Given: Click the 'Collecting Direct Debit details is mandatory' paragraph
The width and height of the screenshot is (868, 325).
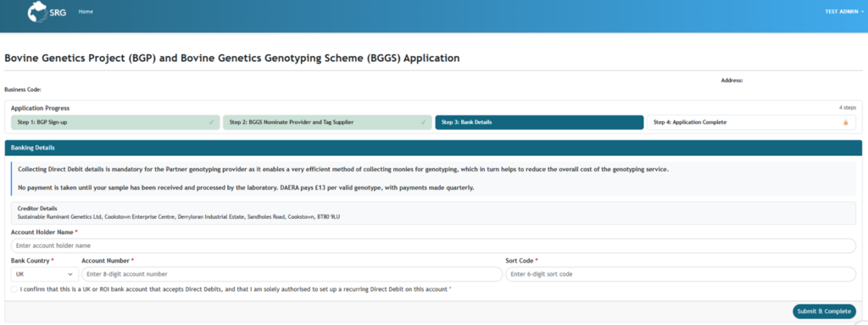Looking at the screenshot, I should tap(343, 169).
